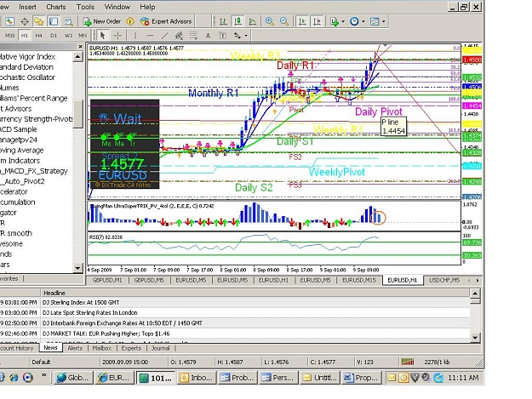Click the arrows objects tool icon

tap(237, 35)
